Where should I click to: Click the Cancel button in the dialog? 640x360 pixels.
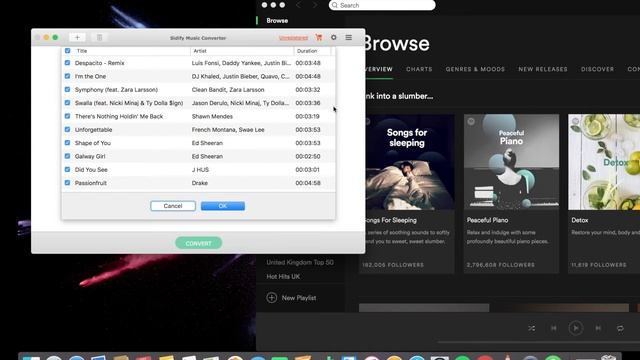pyautogui.click(x=173, y=206)
